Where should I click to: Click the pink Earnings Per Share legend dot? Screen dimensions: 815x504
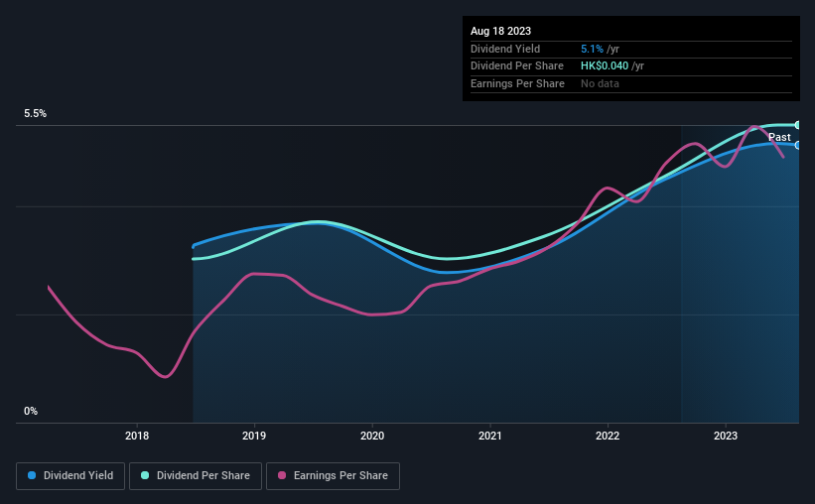pyautogui.click(x=282, y=475)
